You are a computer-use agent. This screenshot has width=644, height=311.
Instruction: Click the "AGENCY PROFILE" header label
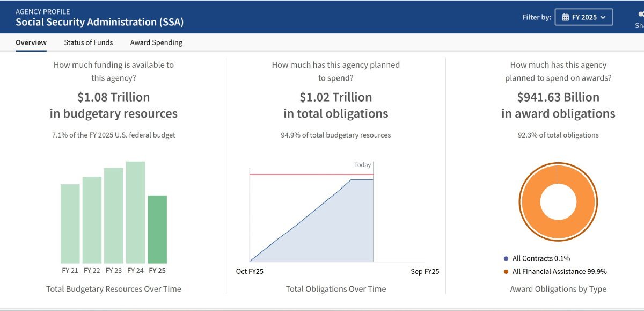pos(42,11)
